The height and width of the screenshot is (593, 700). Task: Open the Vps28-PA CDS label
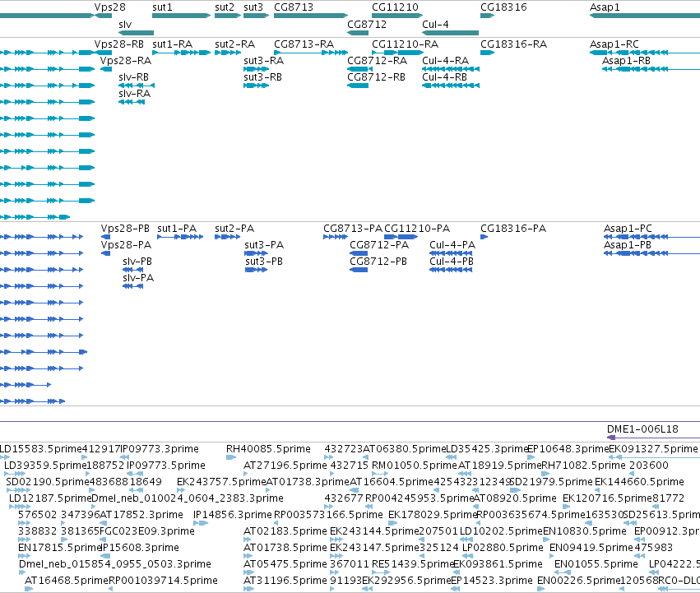(126, 245)
